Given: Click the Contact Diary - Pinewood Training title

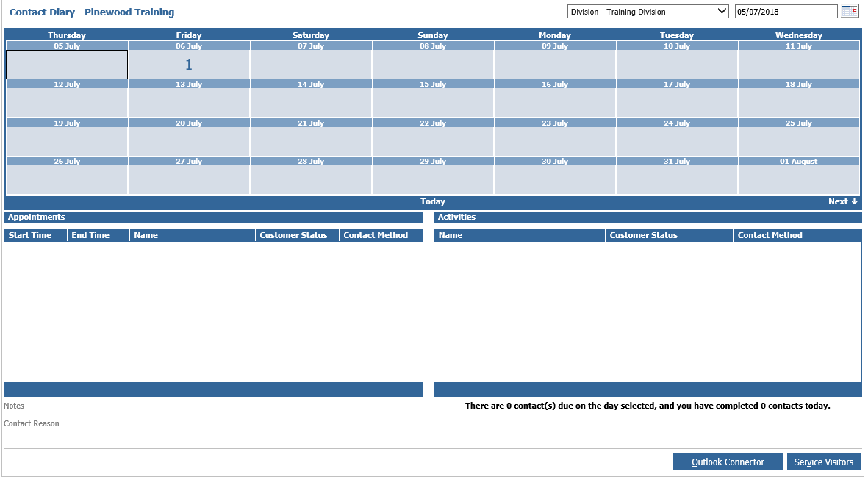Looking at the screenshot, I should (x=90, y=12).
